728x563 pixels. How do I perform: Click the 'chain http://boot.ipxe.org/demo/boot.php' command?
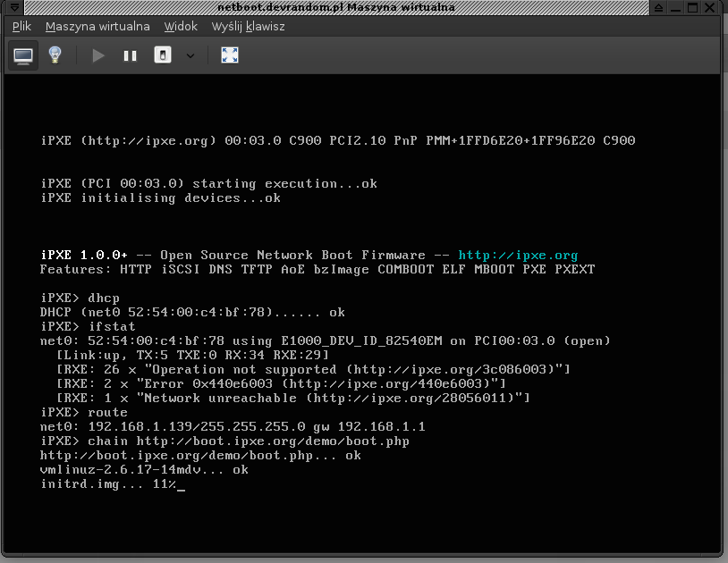(x=249, y=441)
